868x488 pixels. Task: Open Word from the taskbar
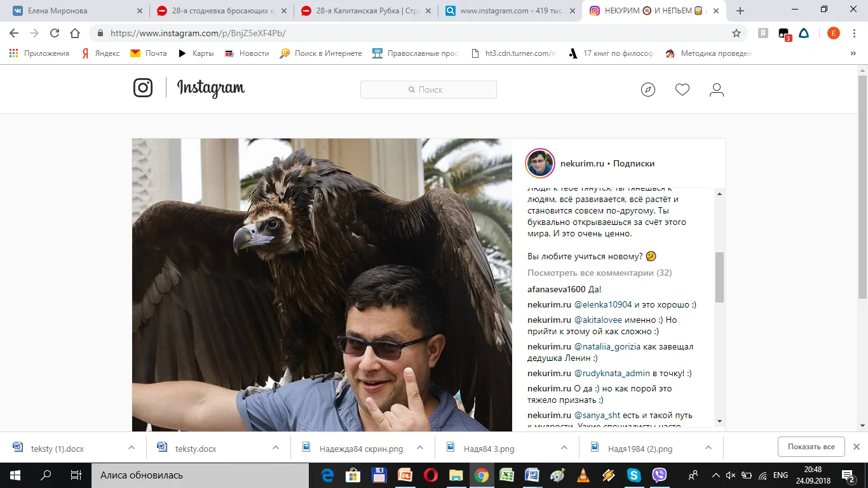click(532, 475)
